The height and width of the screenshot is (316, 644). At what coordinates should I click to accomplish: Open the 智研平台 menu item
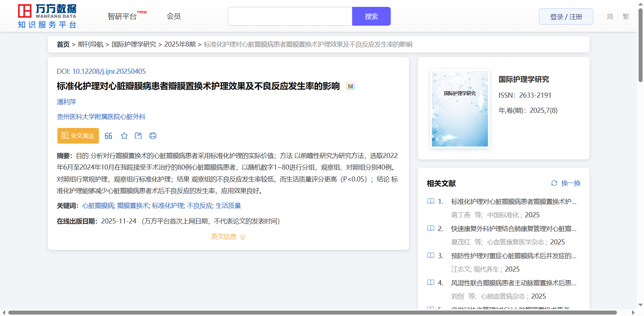tap(122, 17)
